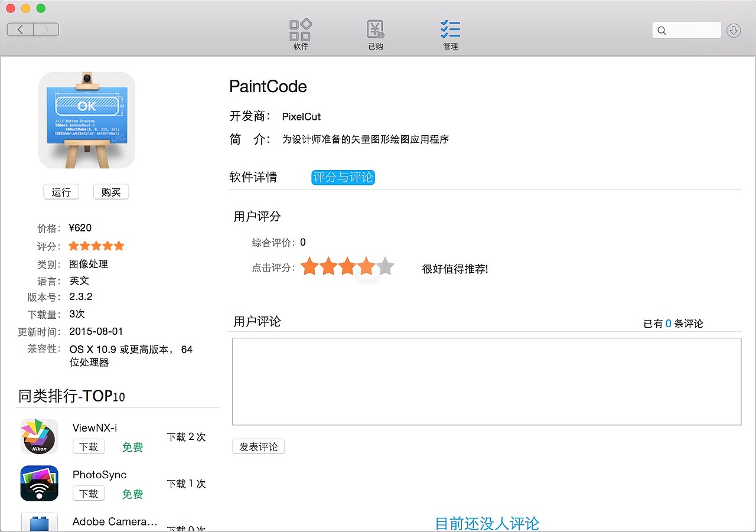Click the ¥620 price value
This screenshot has width=756, height=532.
[x=80, y=228]
